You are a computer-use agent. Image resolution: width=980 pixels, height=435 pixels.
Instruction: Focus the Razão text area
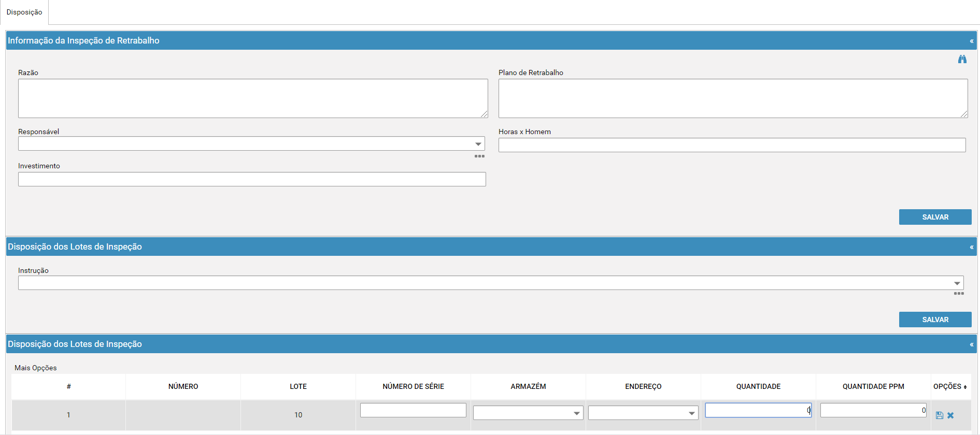253,98
